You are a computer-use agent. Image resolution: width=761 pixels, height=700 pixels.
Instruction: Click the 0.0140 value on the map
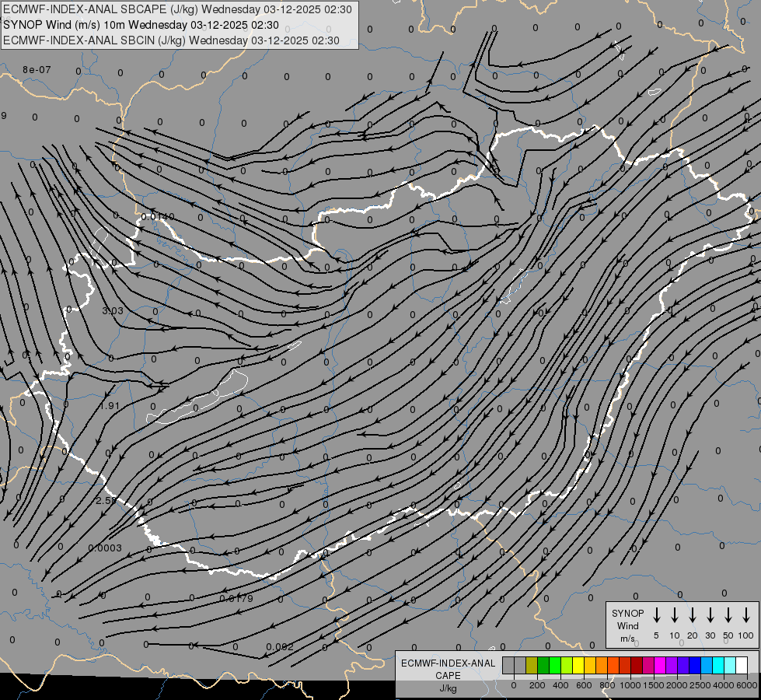pyautogui.click(x=158, y=217)
